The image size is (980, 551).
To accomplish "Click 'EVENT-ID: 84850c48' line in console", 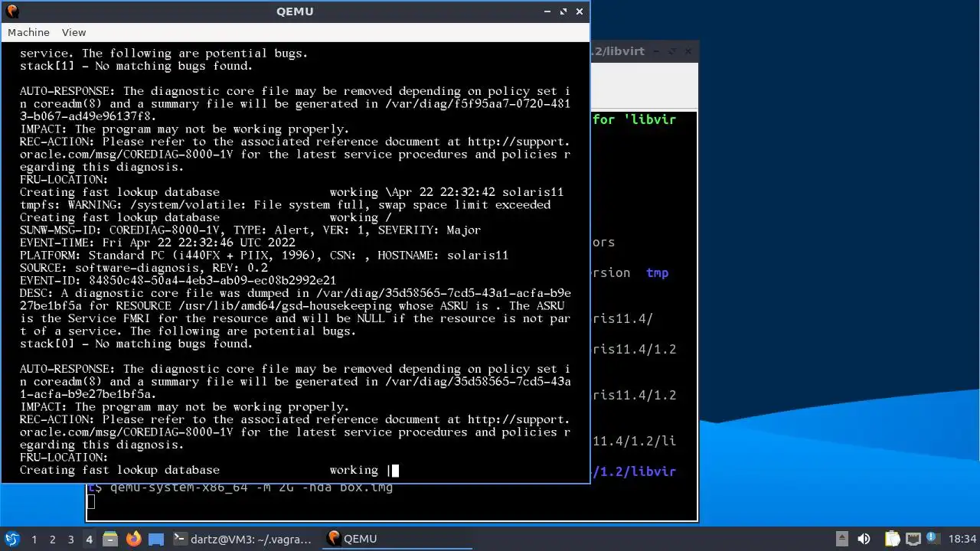I will [178, 280].
